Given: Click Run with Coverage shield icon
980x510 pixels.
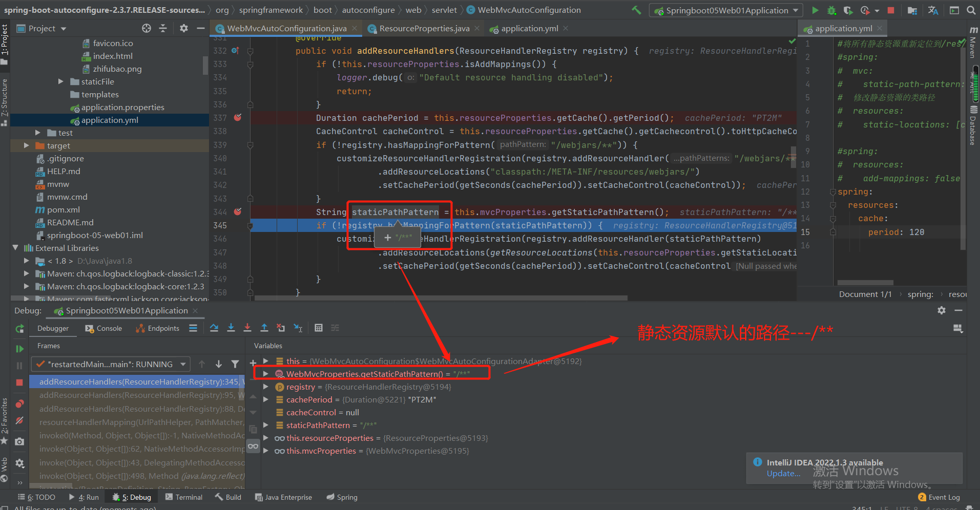Looking at the screenshot, I should pyautogui.click(x=848, y=10).
